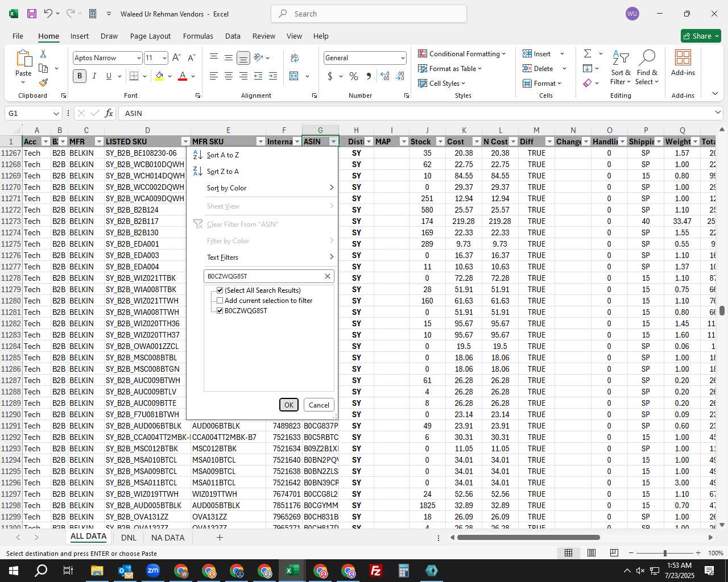Choose Sort Z to A
Viewport: 728px width, 582px height.
pos(263,171)
